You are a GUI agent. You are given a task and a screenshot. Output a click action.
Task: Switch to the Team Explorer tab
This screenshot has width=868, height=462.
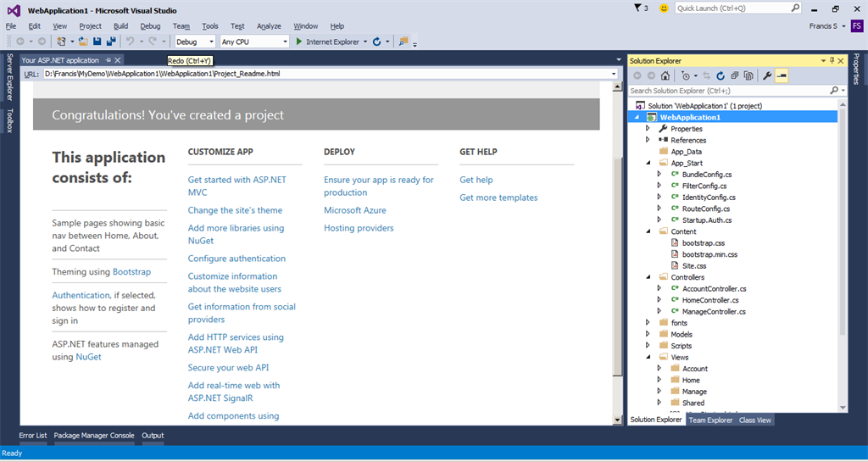[710, 420]
